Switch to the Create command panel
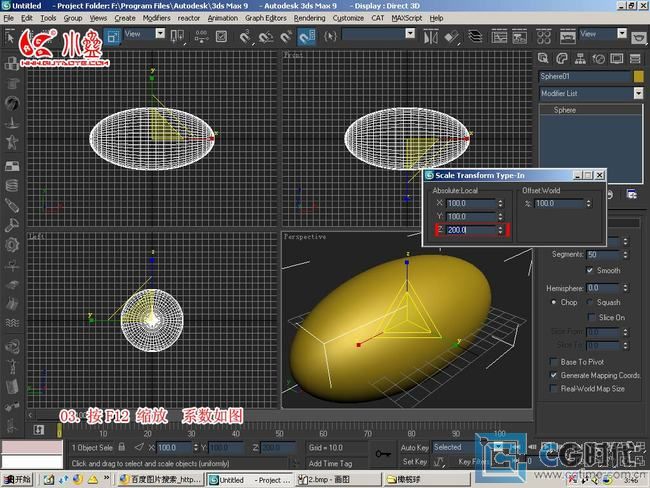Image resolution: width=650 pixels, height=488 pixels. 543,58
